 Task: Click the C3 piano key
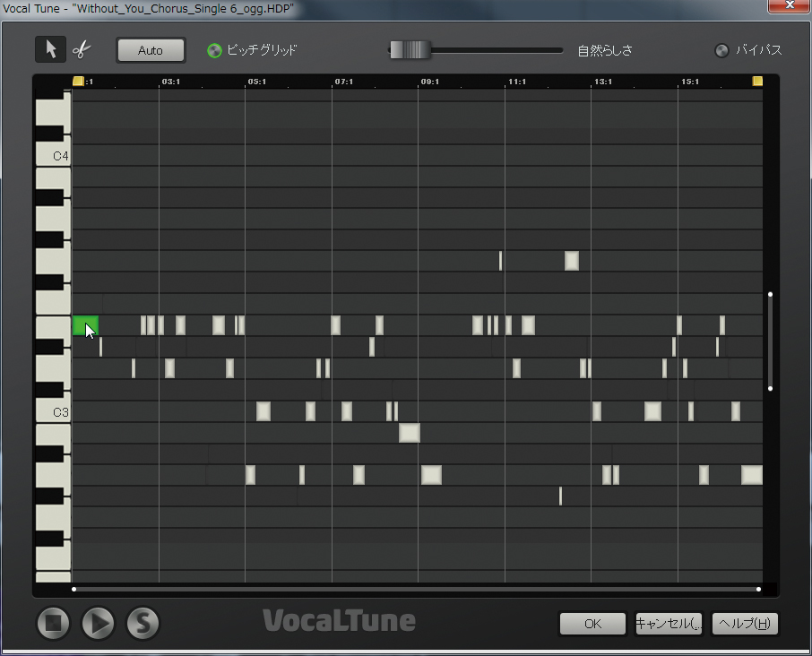coord(53,412)
